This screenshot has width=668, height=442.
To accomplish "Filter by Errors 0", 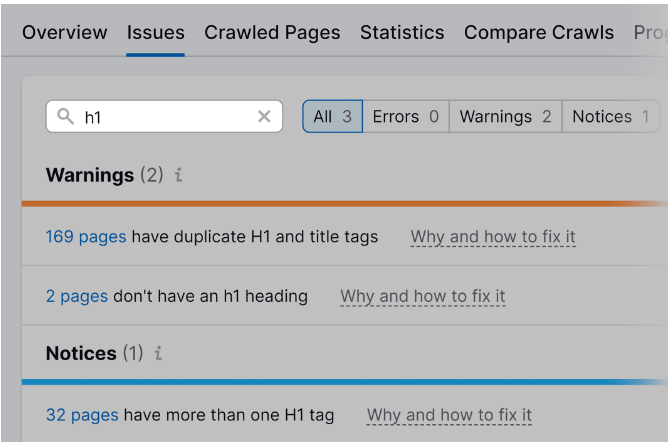I will (x=406, y=116).
